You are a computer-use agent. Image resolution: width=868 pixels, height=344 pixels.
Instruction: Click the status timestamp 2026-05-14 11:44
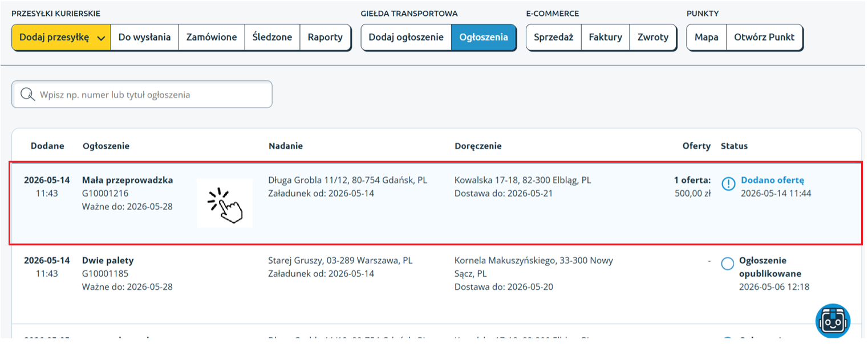click(776, 193)
